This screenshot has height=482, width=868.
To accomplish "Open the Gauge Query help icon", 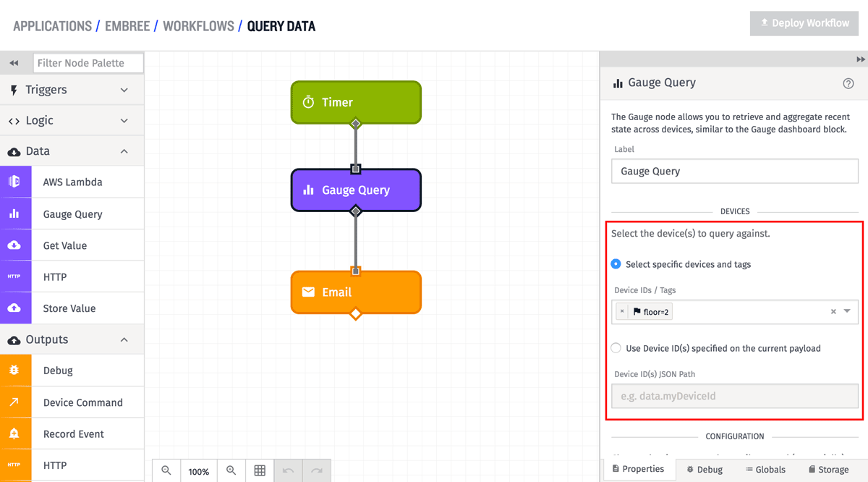I will click(x=848, y=83).
